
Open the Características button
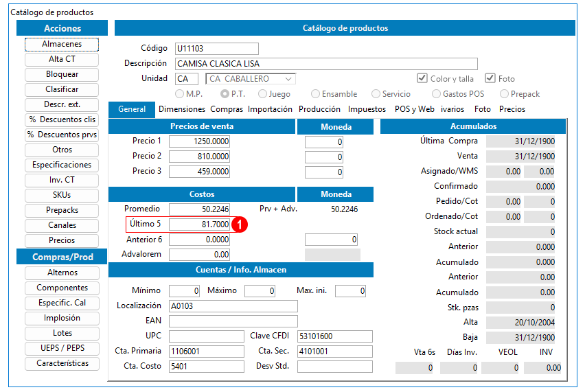62,363
